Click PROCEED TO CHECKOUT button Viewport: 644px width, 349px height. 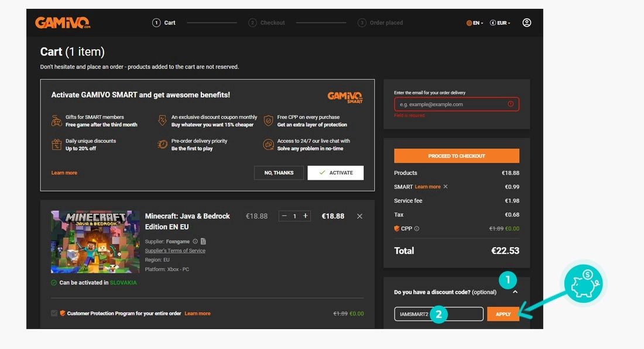click(x=456, y=156)
